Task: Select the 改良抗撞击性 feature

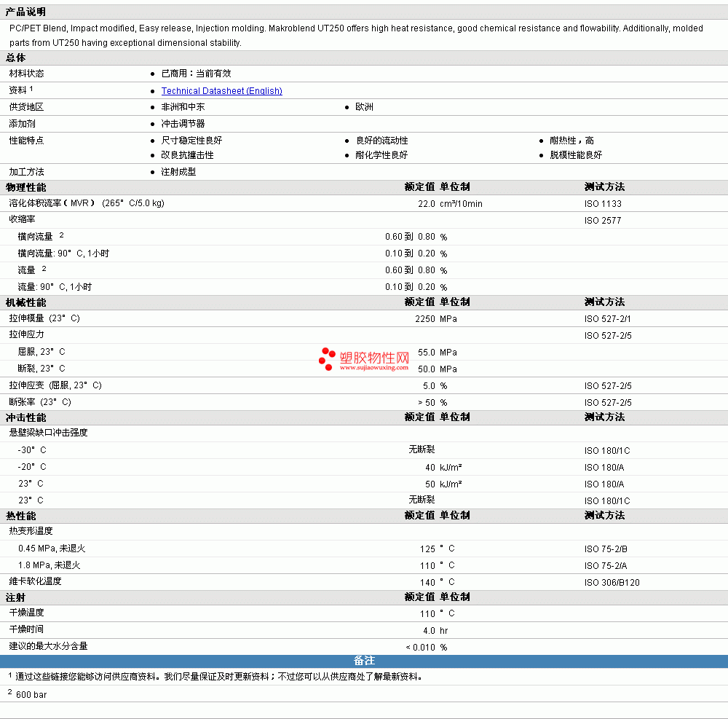Action: [x=187, y=154]
